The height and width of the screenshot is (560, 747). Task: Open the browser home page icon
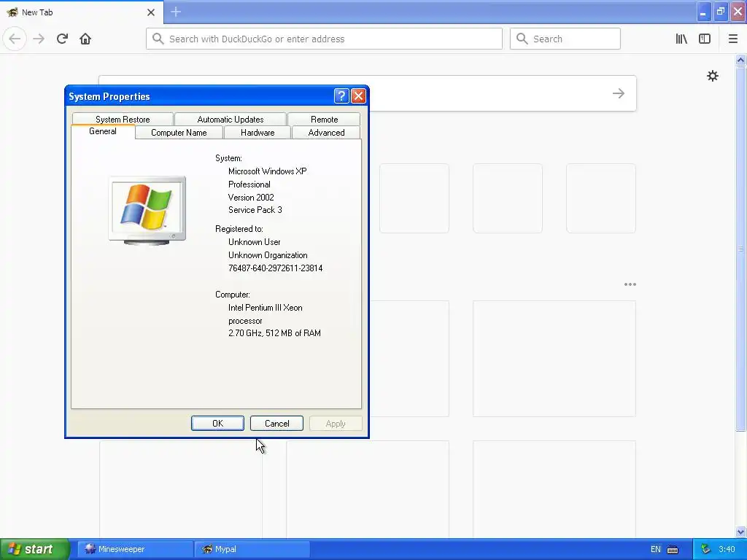85,39
